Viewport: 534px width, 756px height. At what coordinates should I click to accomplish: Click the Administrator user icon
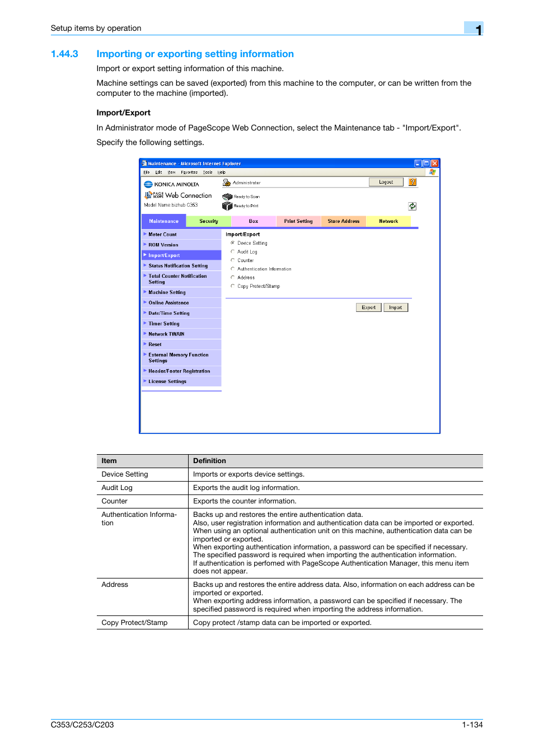point(227,183)
